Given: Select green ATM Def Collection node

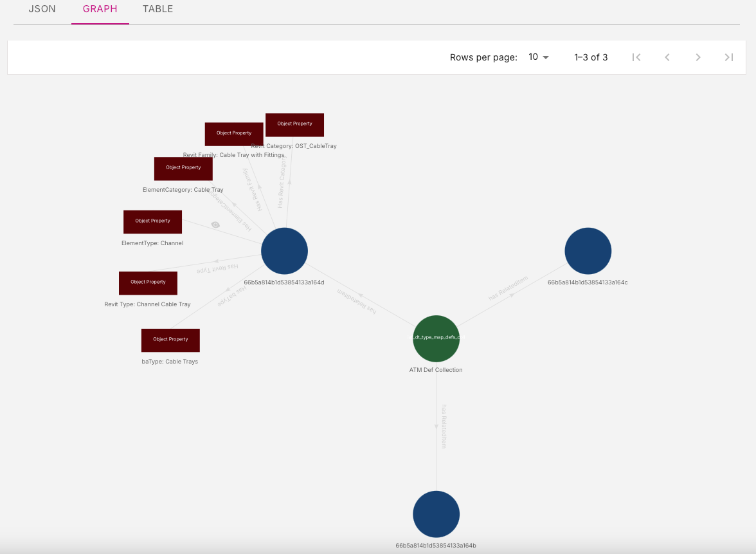Looking at the screenshot, I should 436,338.
